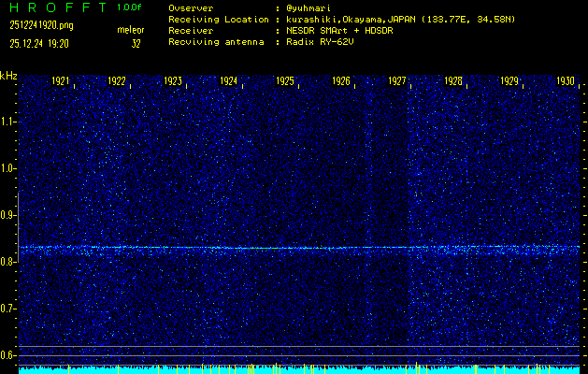Image resolution: width=588 pixels, height=374 pixels.
Task: Click the cyan signal-level strip at bottom
Action: pyautogui.click(x=299, y=370)
